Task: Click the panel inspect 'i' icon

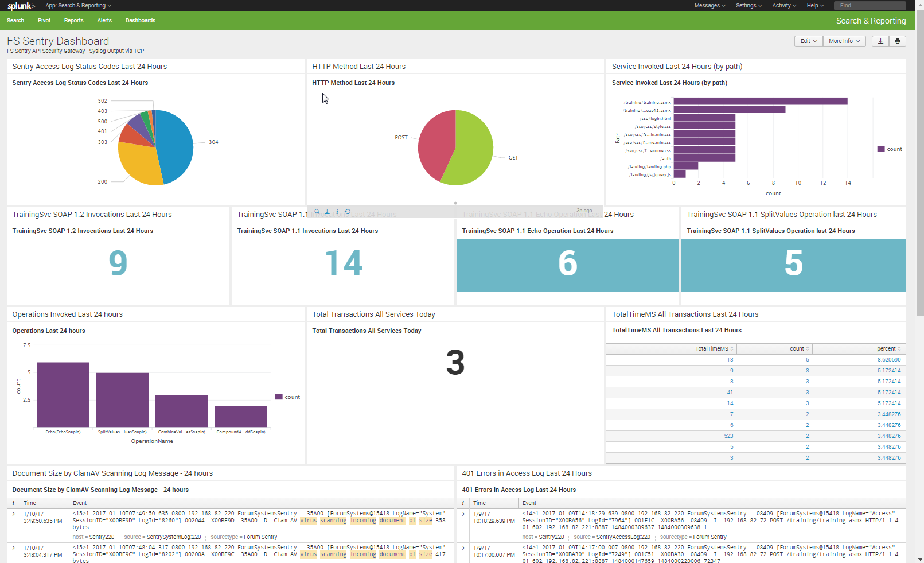Action: [337, 212]
